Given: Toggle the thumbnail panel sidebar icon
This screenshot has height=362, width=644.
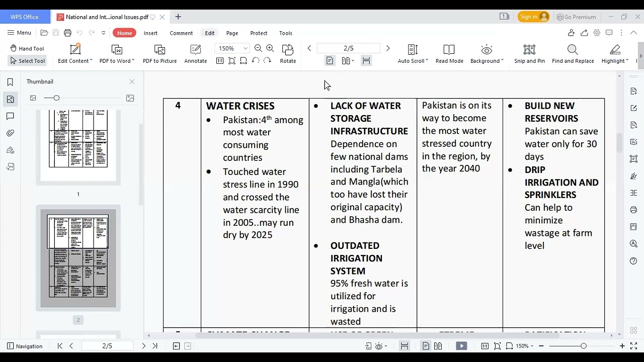Looking at the screenshot, I should (x=10, y=100).
